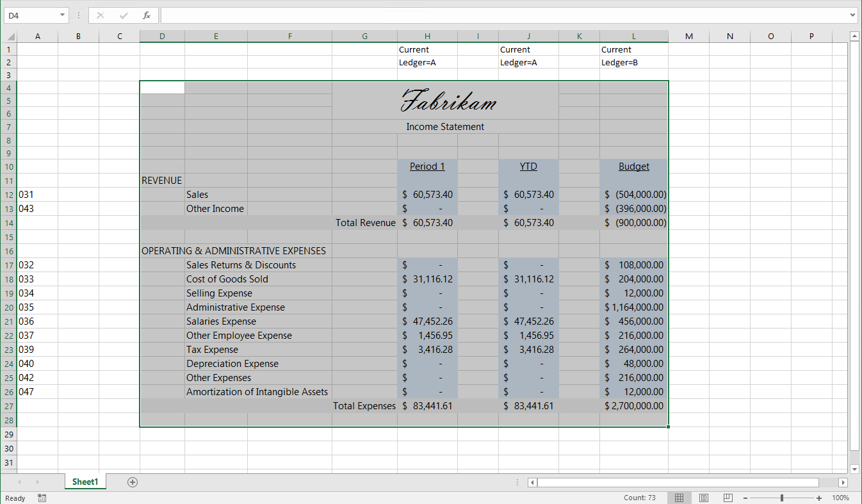Expand the formula bar dropdown arrow
The image size is (862, 504).
(854, 15)
